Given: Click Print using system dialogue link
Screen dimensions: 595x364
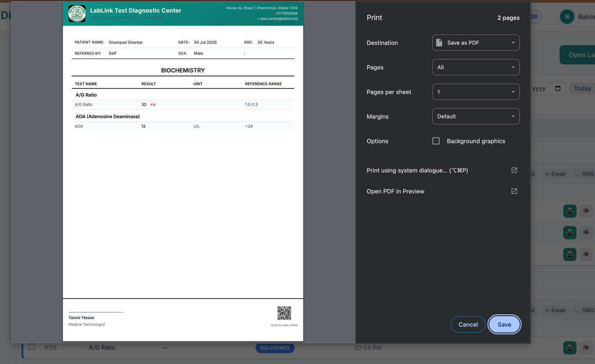Looking at the screenshot, I should [x=417, y=170].
